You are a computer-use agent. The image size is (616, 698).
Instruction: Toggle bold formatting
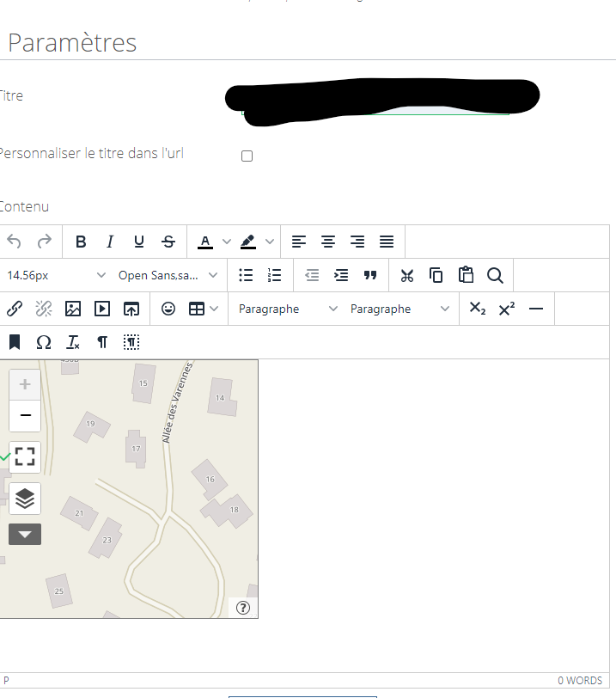point(81,242)
